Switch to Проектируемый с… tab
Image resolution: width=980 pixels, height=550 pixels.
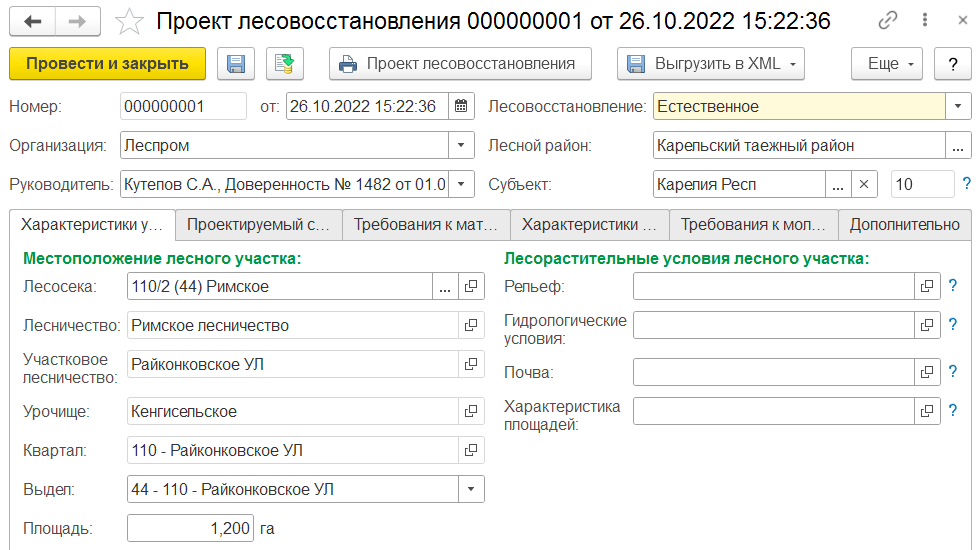[259, 225]
